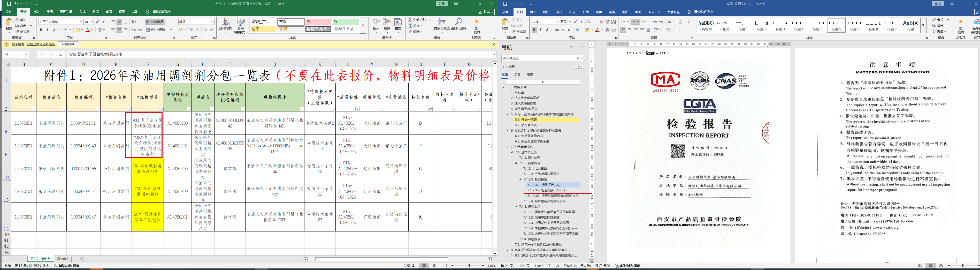Open Word Find (查找) tool
Screen dimensions: 980x270
pyautogui.click(x=938, y=20)
